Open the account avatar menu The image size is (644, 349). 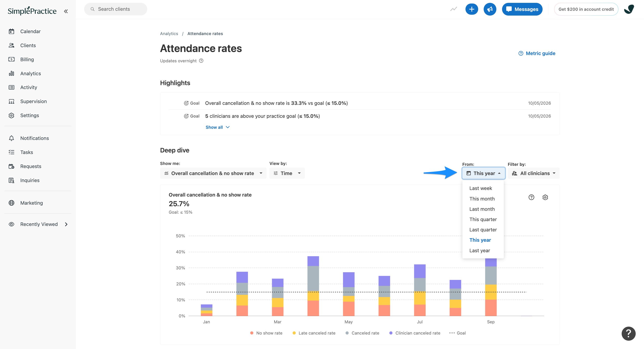click(x=629, y=9)
